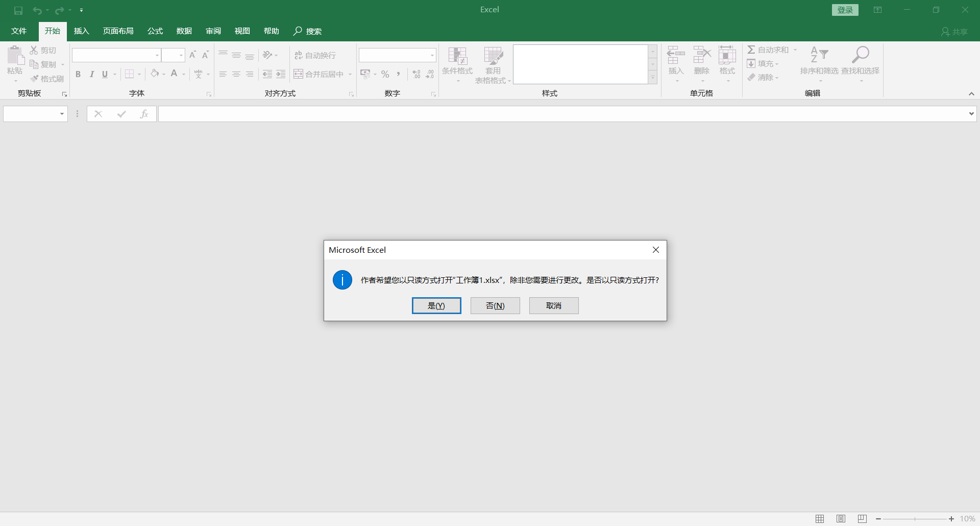Open the 公式 ribbon tab

coord(155,31)
